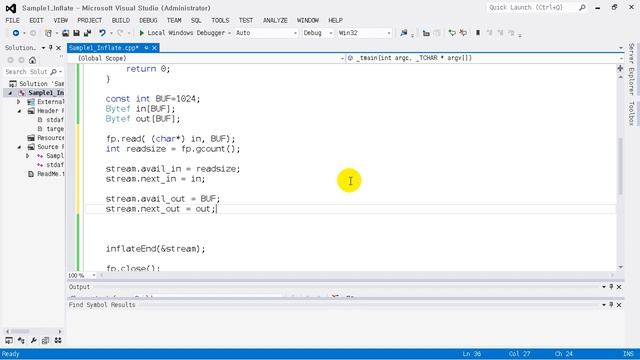Collapse the Sample1_Inflate project node
640x360 pixels.
pyautogui.click(x=10, y=93)
